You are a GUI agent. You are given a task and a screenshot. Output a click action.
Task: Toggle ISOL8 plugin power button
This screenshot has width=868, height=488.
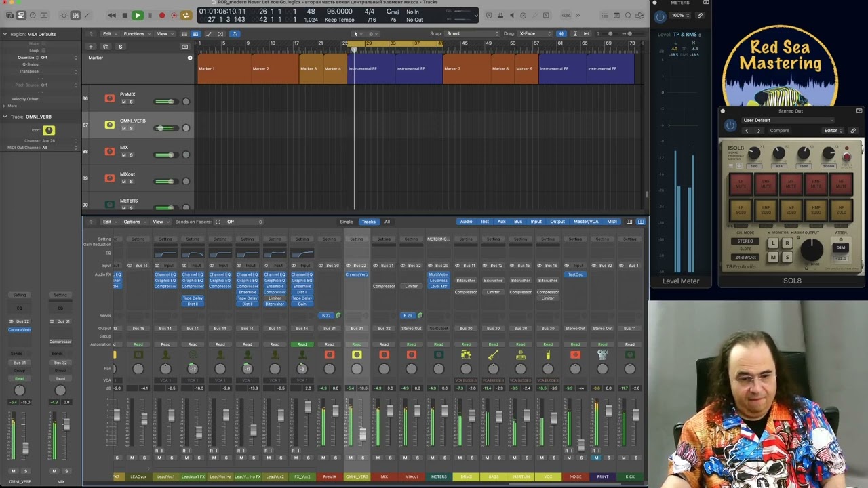point(730,125)
